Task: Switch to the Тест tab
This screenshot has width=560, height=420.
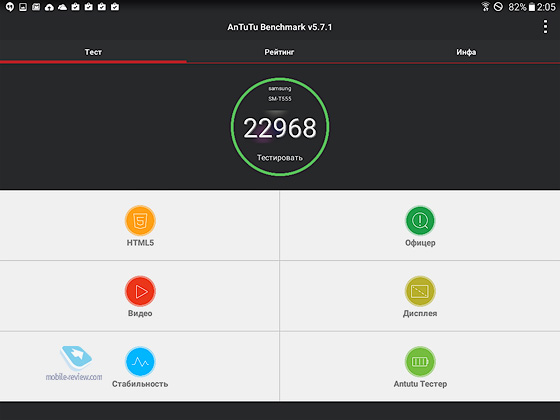Action: (93, 52)
